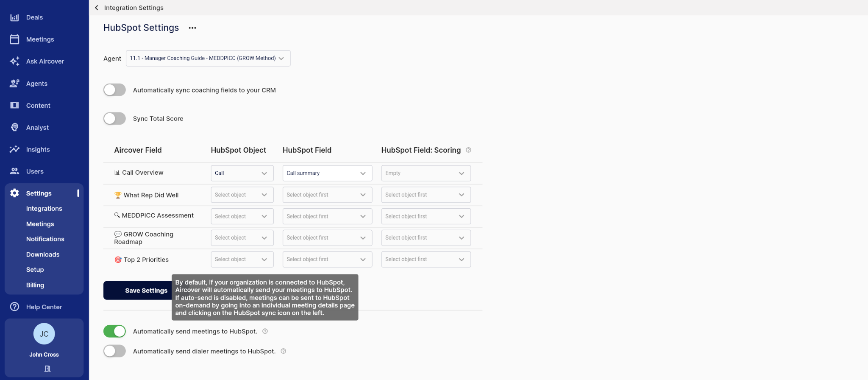Click the MEDDPICC Assessment row label
This screenshot has height=380, width=868.
157,215
